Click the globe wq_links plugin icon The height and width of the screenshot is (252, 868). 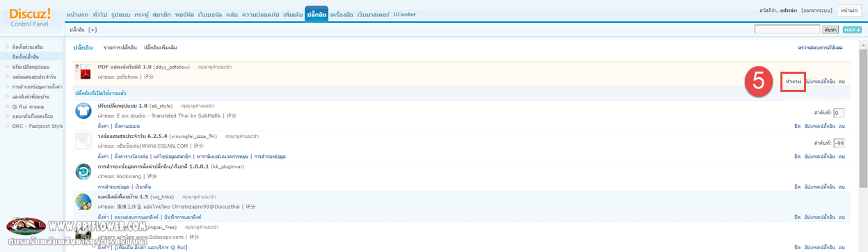coord(83,203)
